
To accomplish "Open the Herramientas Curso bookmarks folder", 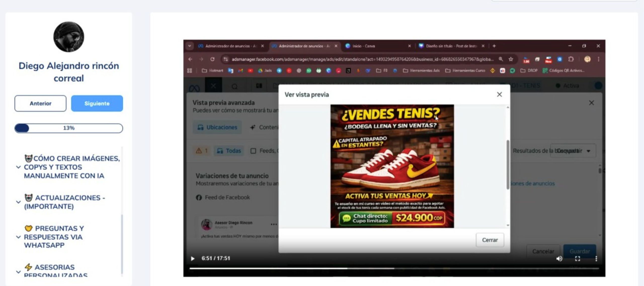I will 465,71.
